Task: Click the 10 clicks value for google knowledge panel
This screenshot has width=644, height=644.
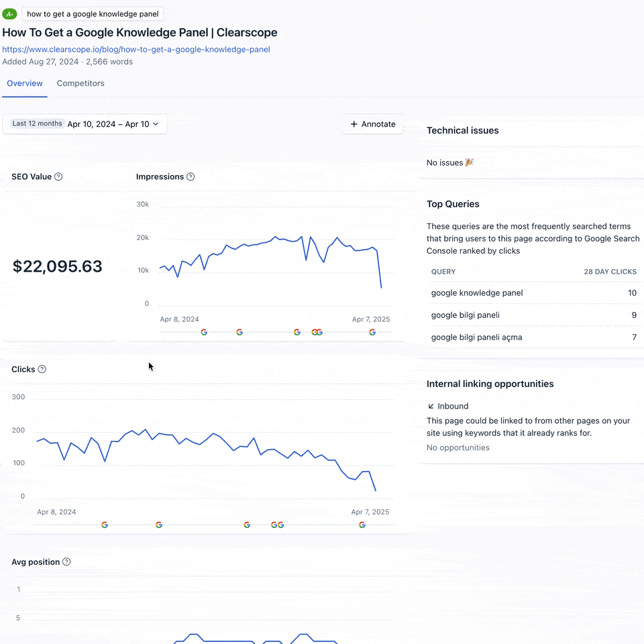Action: pos(632,293)
